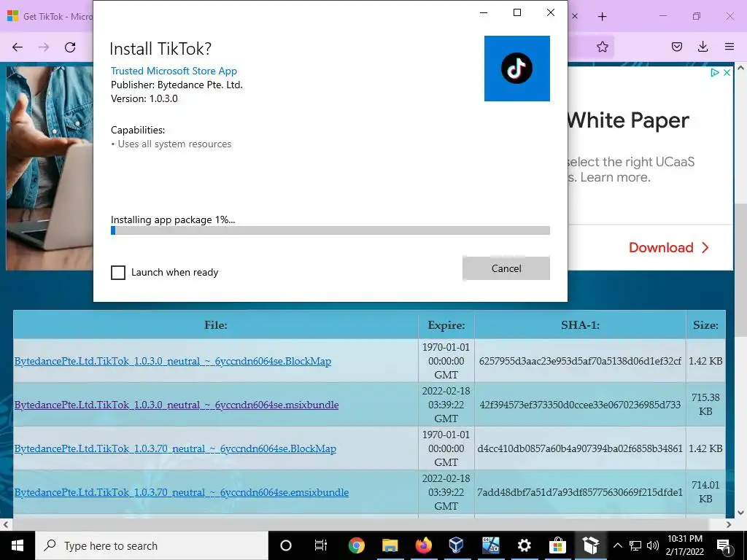Check the Launch when ready checkbox
The width and height of the screenshot is (747, 560).
[118, 273]
